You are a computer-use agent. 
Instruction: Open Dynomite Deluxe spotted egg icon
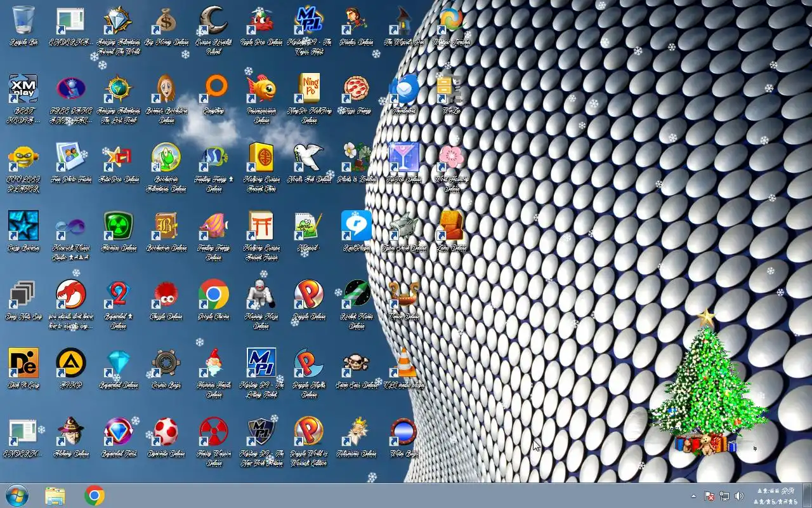166,432
